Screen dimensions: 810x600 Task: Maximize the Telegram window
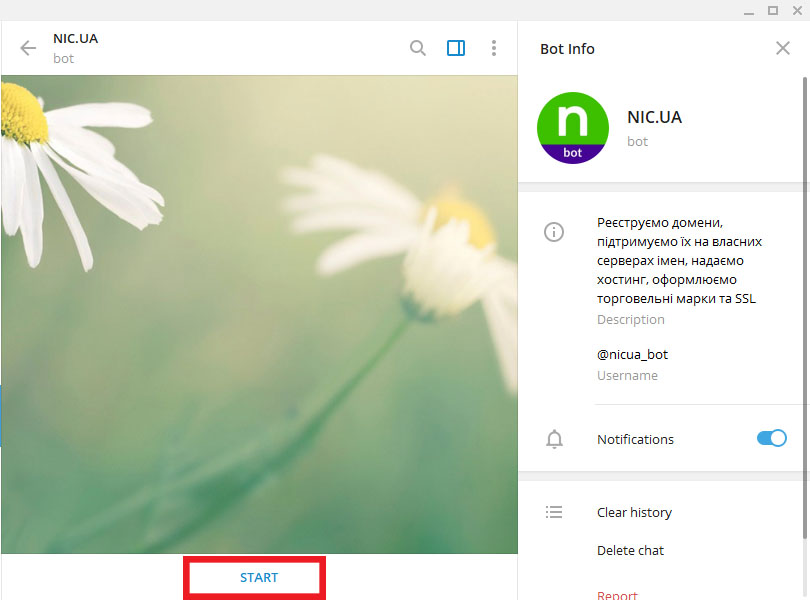(x=772, y=10)
